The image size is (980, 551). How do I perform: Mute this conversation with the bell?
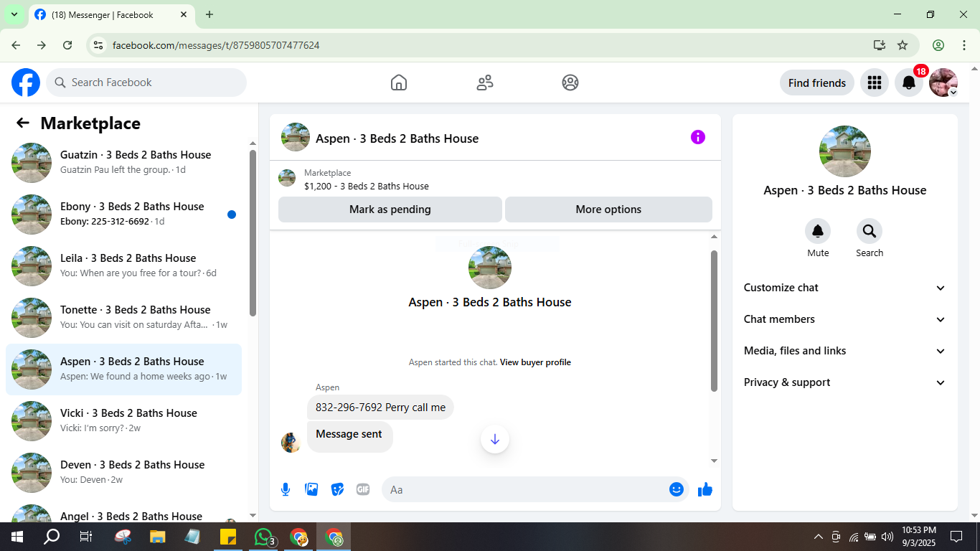point(818,231)
